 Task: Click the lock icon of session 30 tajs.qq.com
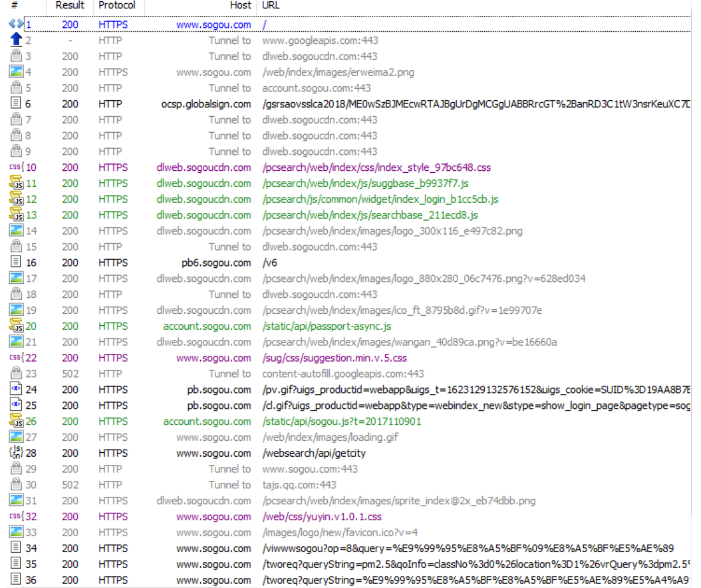[x=16, y=484]
